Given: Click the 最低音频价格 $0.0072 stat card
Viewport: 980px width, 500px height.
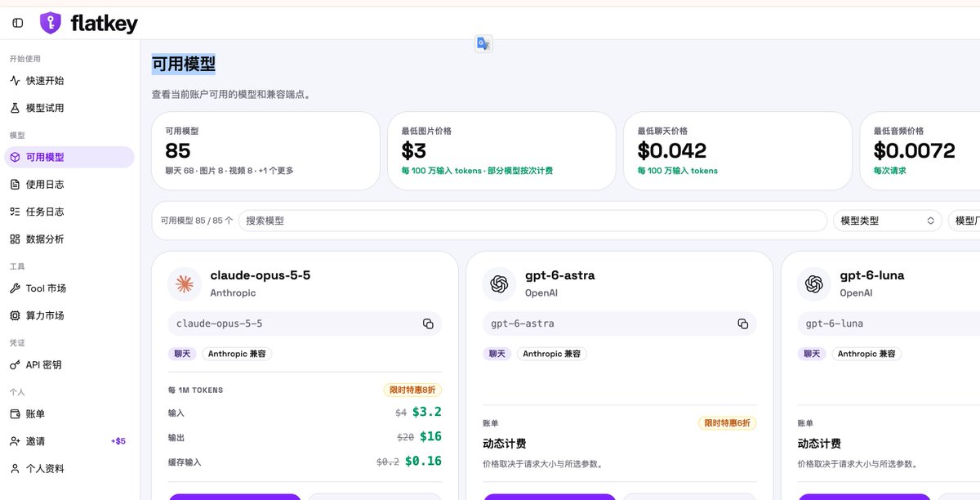Looking at the screenshot, I should pyautogui.click(x=920, y=151).
